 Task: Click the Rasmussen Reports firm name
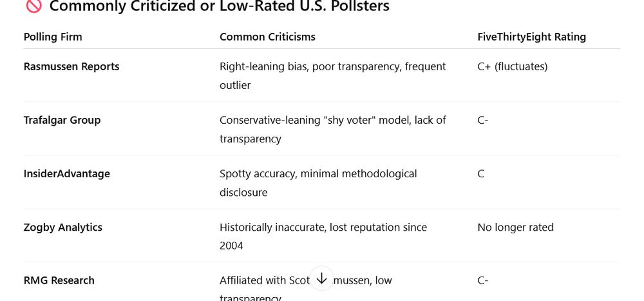click(71, 66)
